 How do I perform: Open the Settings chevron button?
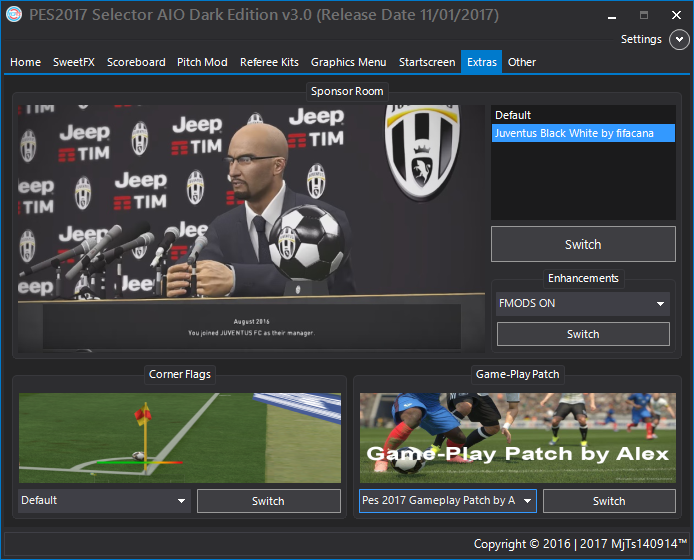679,39
